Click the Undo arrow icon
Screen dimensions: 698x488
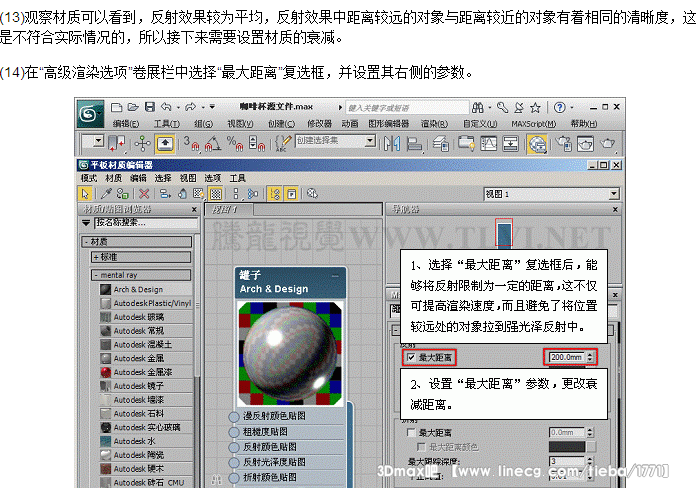[166, 107]
